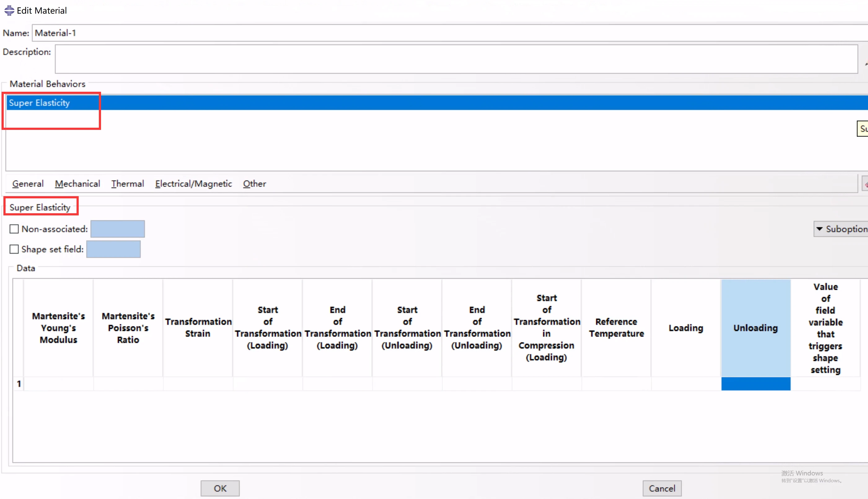Click row 1 Transformation Strain cell

(198, 384)
